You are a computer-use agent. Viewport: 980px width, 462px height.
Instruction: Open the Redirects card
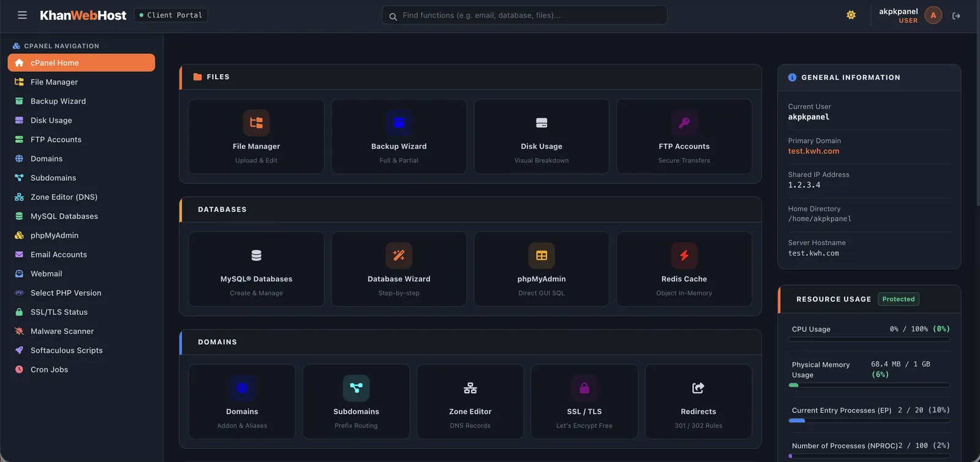point(698,402)
